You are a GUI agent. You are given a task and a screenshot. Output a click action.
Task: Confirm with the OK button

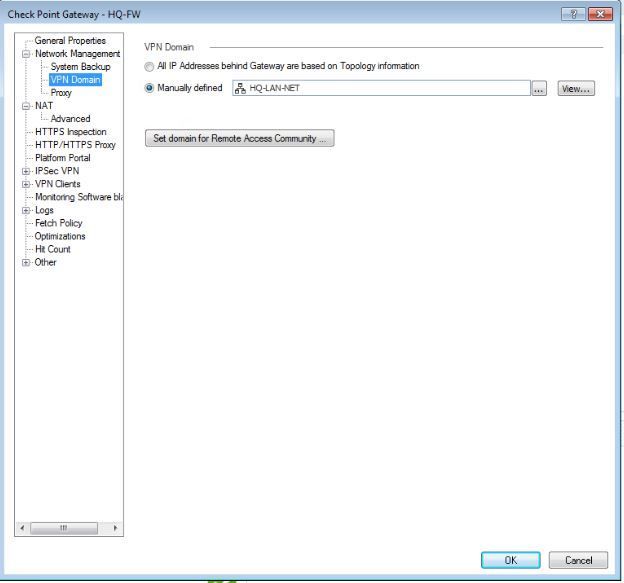(x=509, y=561)
